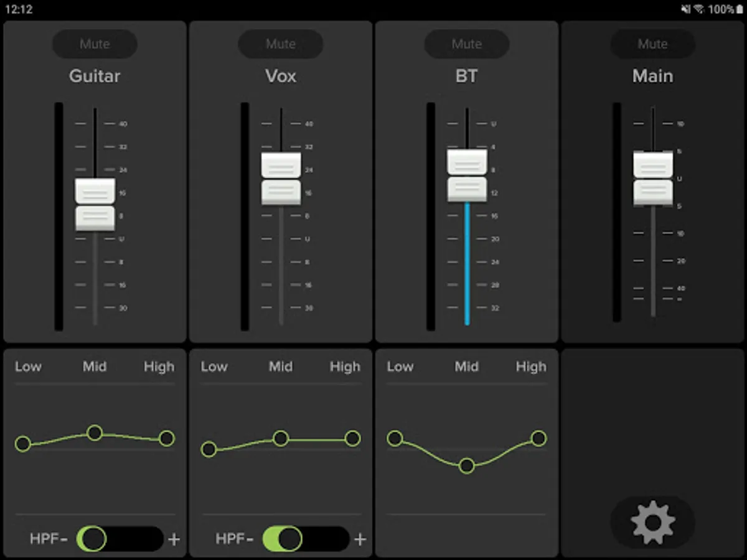The width and height of the screenshot is (747, 560).
Task: Tap the BT channel name
Action: coord(467,77)
